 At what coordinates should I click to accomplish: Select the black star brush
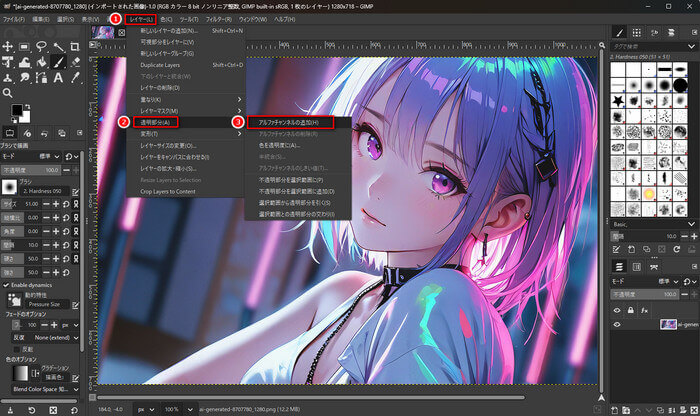click(618, 100)
